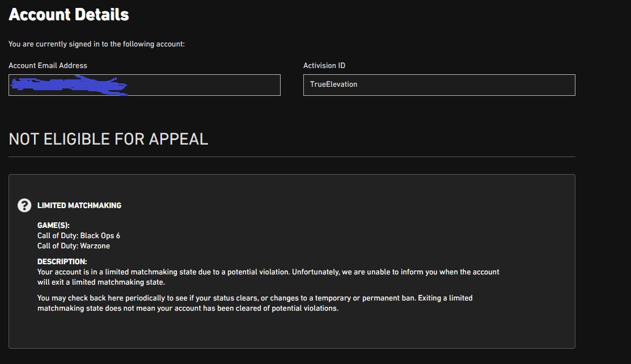Click the Call of Duty: Black Ops 6 entry

click(79, 235)
